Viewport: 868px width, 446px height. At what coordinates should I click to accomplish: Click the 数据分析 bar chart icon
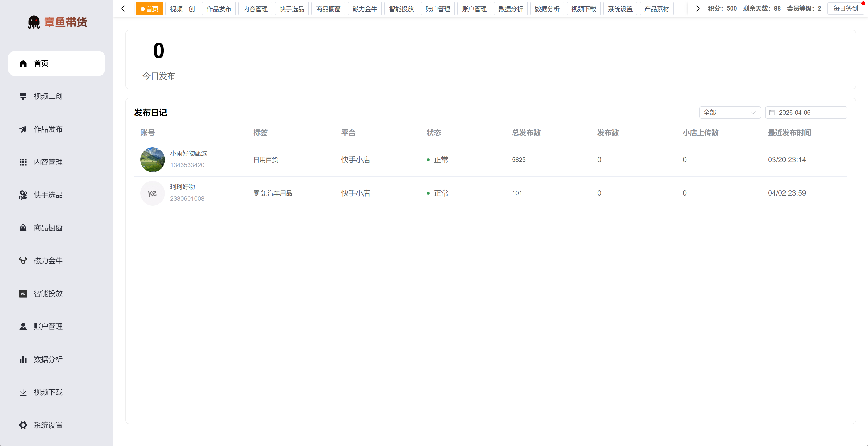pyautogui.click(x=23, y=359)
